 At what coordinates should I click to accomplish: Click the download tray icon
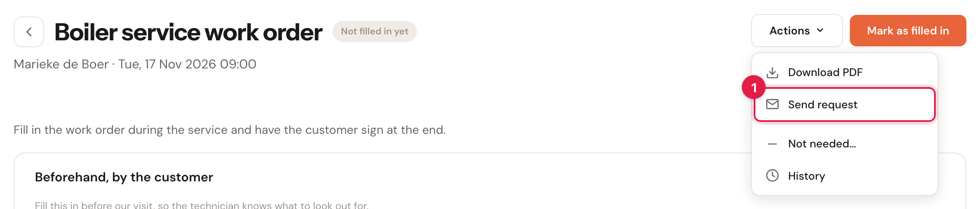click(x=772, y=73)
